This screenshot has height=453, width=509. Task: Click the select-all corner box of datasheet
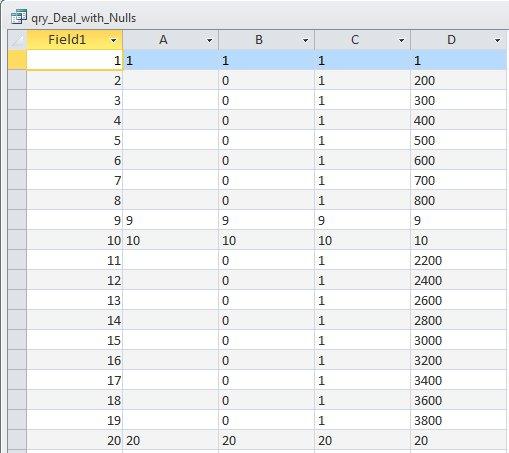point(17,40)
